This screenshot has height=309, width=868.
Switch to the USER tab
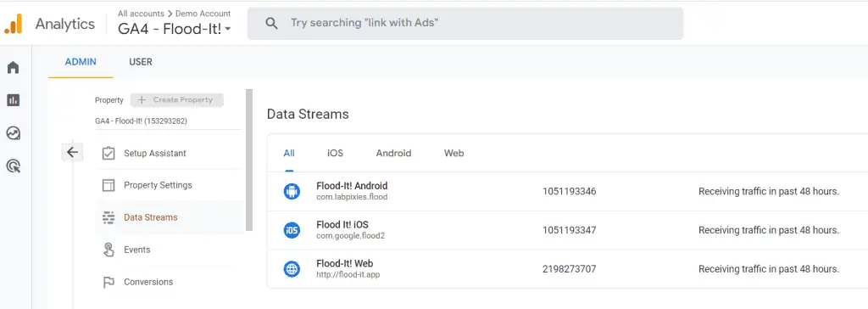141,62
